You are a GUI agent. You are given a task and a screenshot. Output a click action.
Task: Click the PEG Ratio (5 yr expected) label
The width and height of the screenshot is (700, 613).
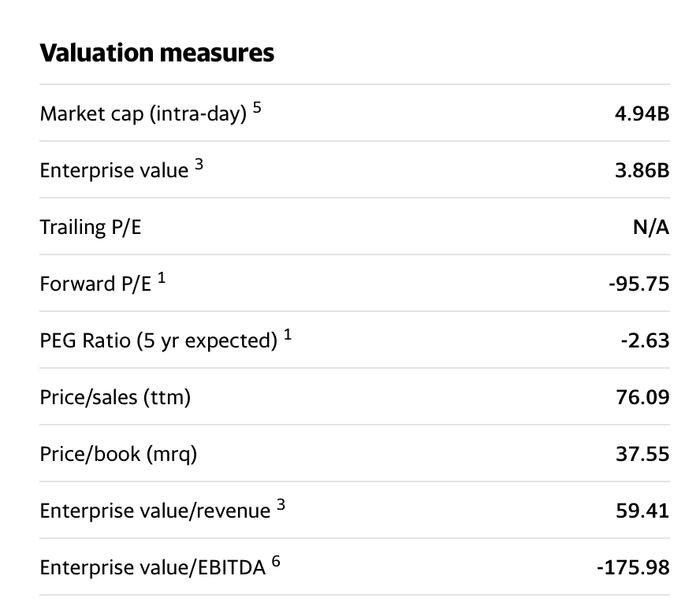158,341
